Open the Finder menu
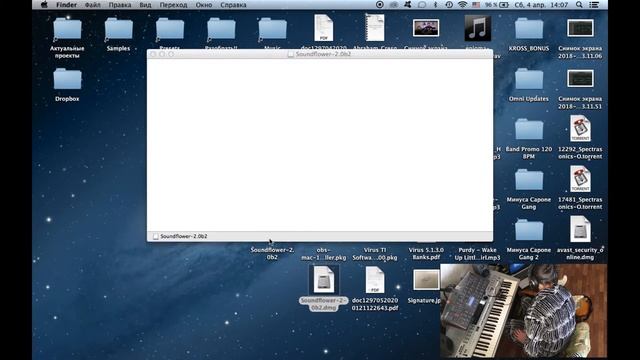This screenshot has height=360, width=640. pyautogui.click(x=66, y=5)
